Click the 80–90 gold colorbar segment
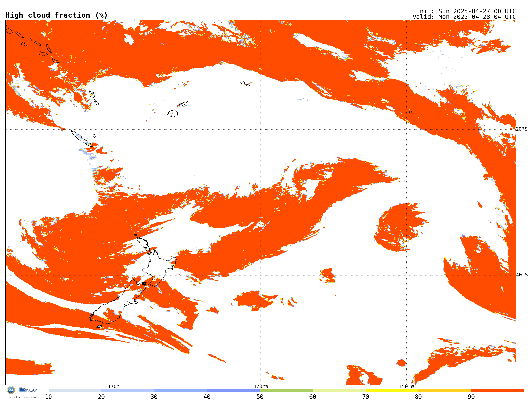 445,391
